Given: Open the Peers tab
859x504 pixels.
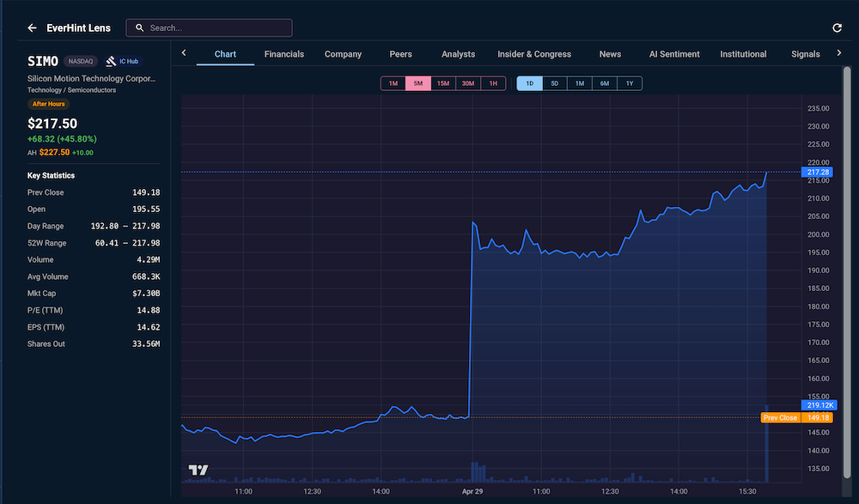Looking at the screenshot, I should (x=400, y=54).
